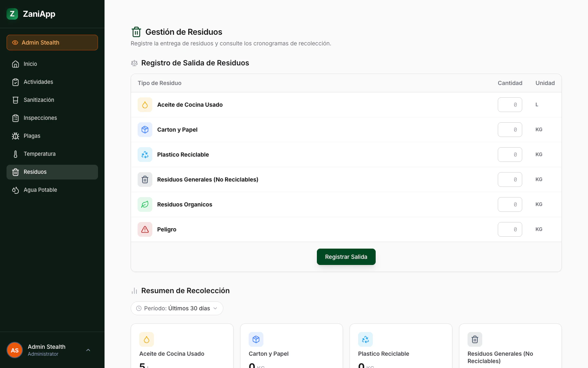This screenshot has width=588, height=368.
Task: Open the Inicio page from sidebar
Action: point(30,64)
